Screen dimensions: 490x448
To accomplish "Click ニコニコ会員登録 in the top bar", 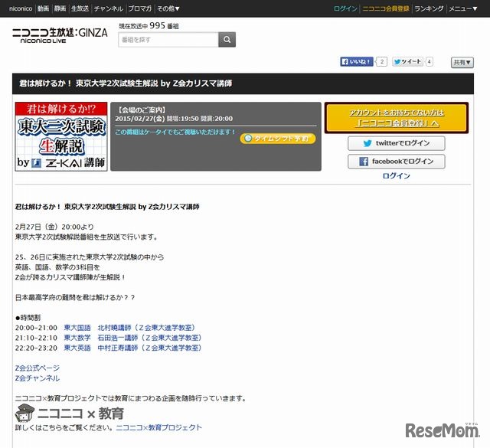I will pyautogui.click(x=386, y=8).
